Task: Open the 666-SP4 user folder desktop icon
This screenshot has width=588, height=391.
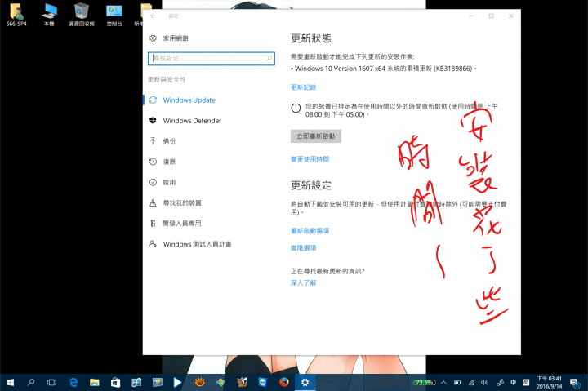Action: click(16, 15)
